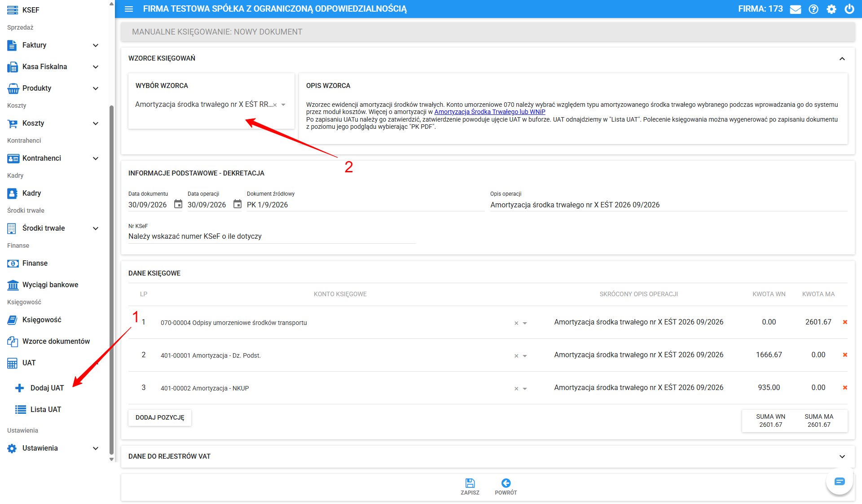Click the Produkty basket icon
The width and height of the screenshot is (862, 504).
13,88
